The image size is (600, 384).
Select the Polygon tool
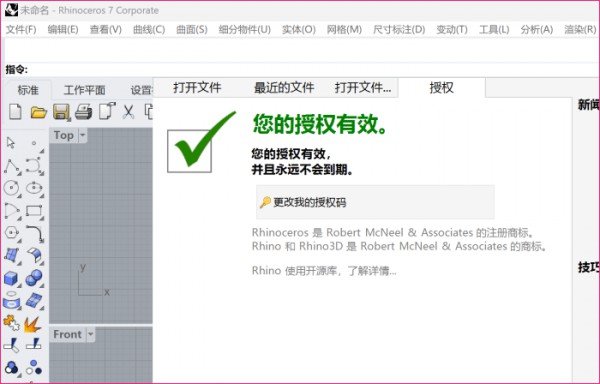[x=11, y=233]
